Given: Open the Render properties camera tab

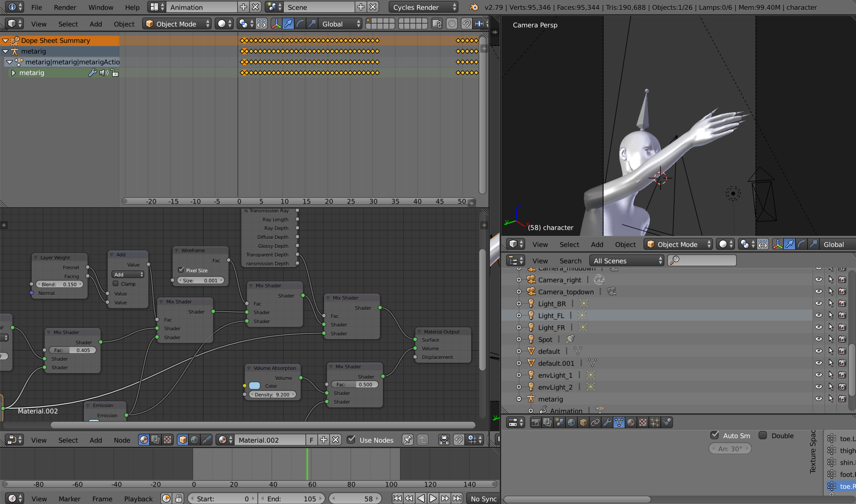Looking at the screenshot, I should coord(536,423).
